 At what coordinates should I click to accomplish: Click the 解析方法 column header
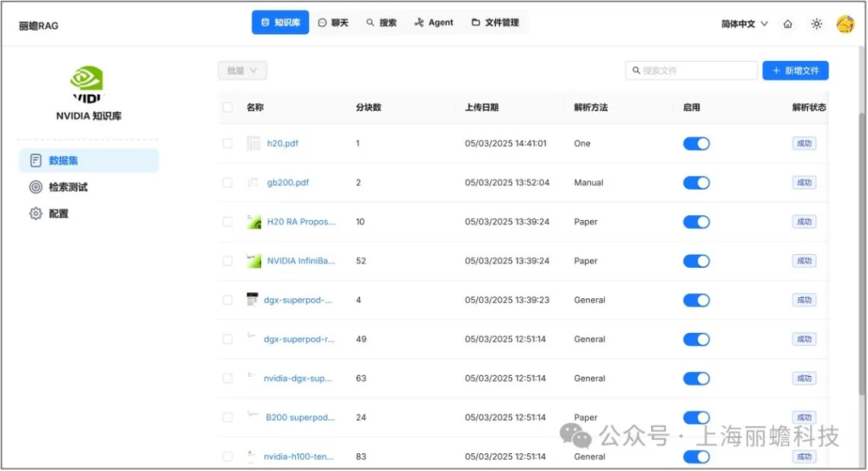pos(591,108)
